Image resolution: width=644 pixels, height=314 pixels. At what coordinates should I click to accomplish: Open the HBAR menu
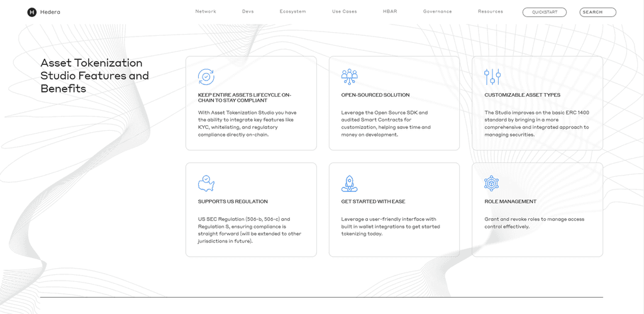(x=390, y=11)
